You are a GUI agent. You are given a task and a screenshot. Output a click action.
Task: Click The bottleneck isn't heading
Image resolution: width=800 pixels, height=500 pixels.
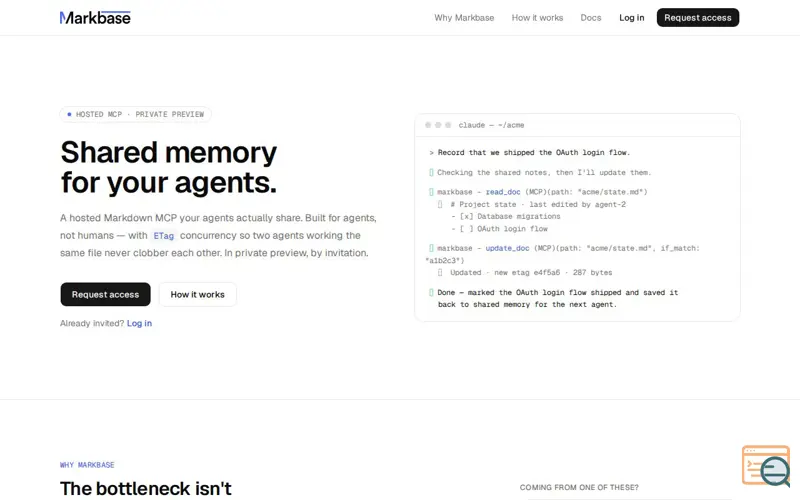146,488
